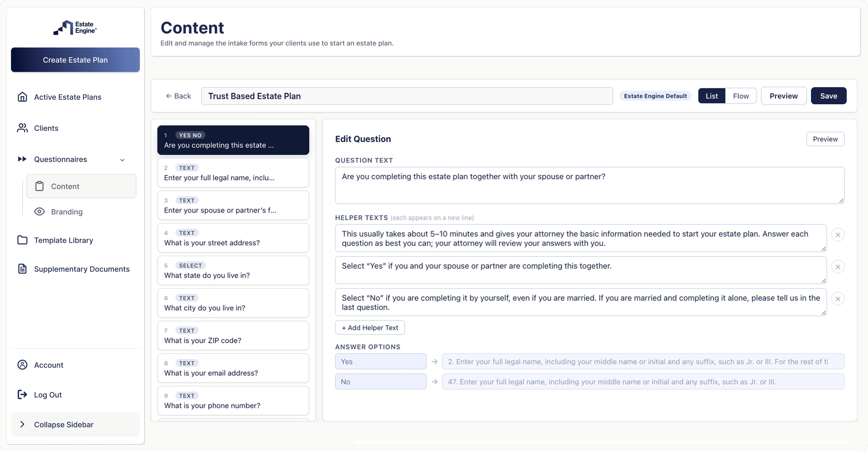Viewport: 868px width, 451px height.
Task: Remove the first helper text about 5–10 minutes
Action: click(838, 235)
